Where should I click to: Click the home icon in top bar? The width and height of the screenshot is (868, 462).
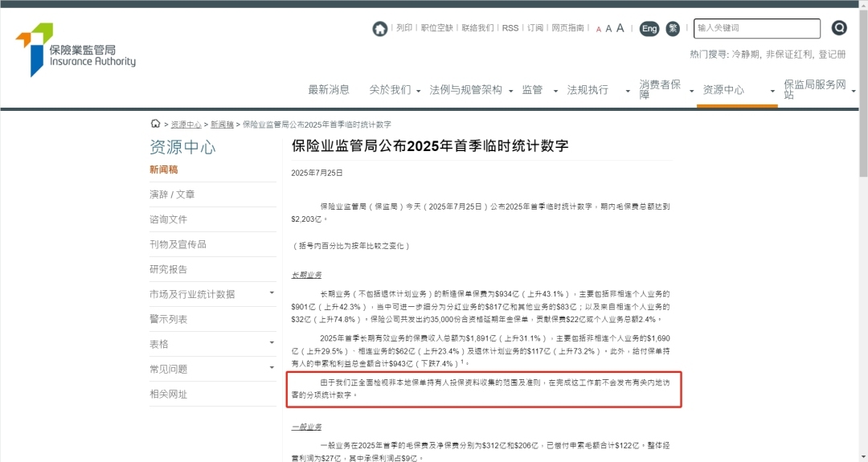tap(379, 29)
